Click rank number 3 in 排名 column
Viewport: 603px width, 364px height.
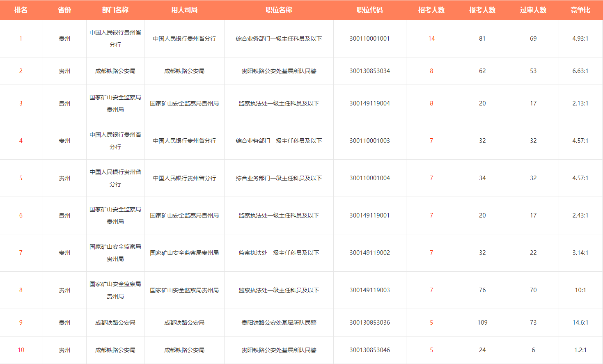pyautogui.click(x=21, y=103)
